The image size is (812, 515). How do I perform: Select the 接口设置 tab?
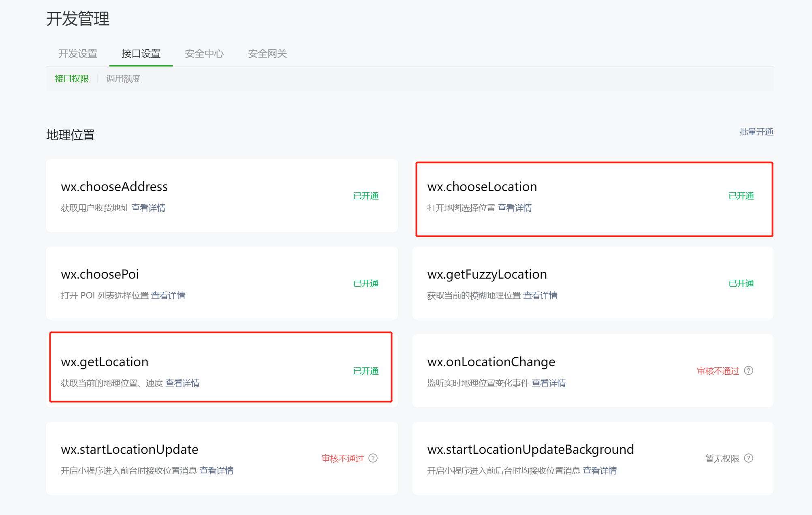pyautogui.click(x=141, y=54)
